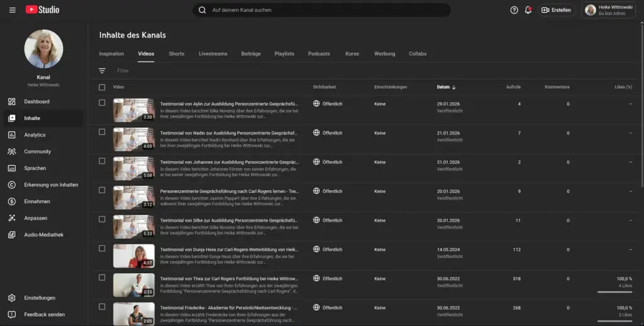This screenshot has width=644, height=326.
Task: Switch to the Beiträge tab
Action: pos(251,54)
